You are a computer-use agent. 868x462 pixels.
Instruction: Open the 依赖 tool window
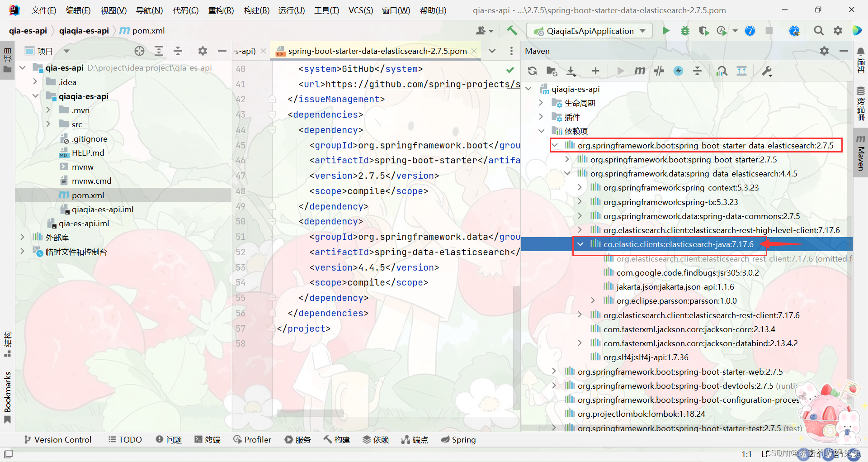(x=376, y=439)
